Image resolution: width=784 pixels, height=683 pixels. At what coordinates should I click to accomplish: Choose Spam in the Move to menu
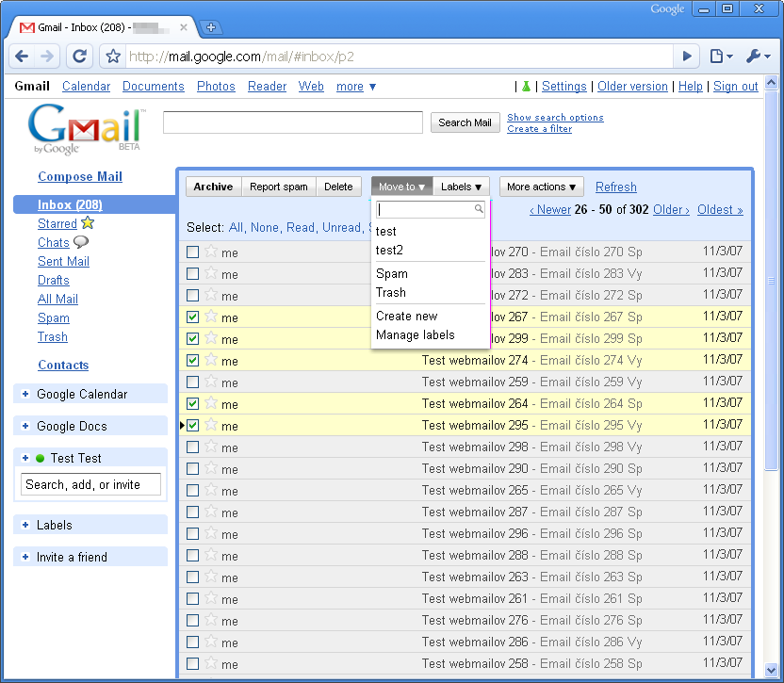tap(392, 273)
